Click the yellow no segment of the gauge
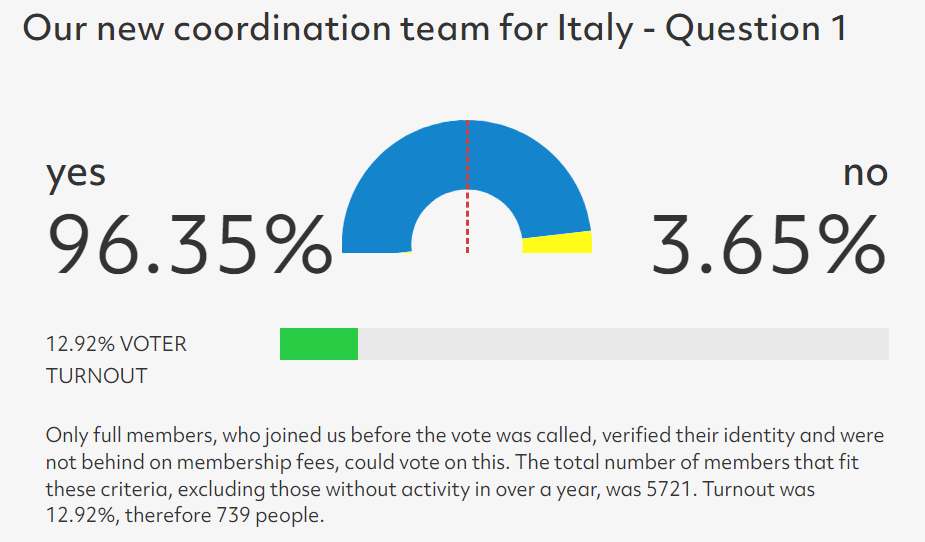The image size is (925, 542). coord(557,242)
